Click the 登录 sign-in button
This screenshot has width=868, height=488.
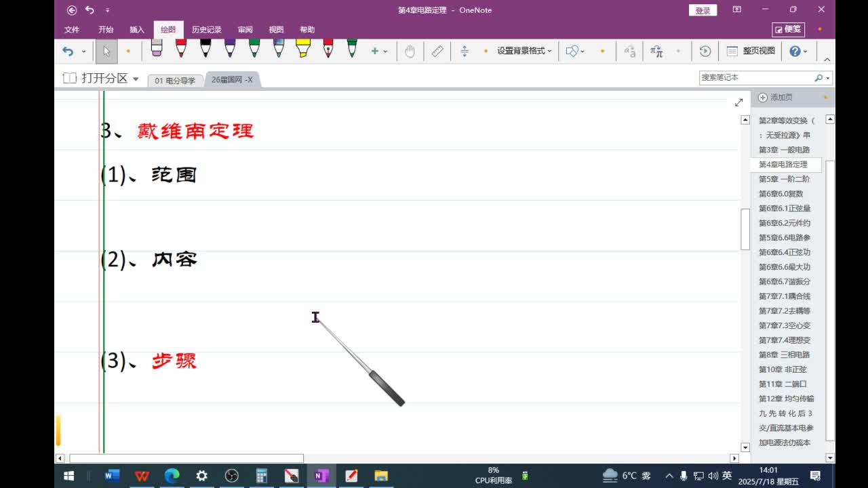(703, 10)
